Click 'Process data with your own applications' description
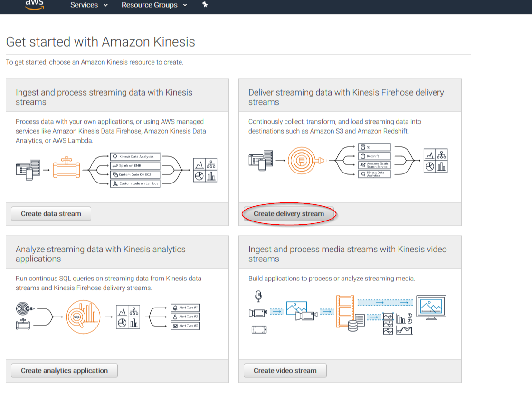This screenshot has height=394, width=532. tap(111, 131)
